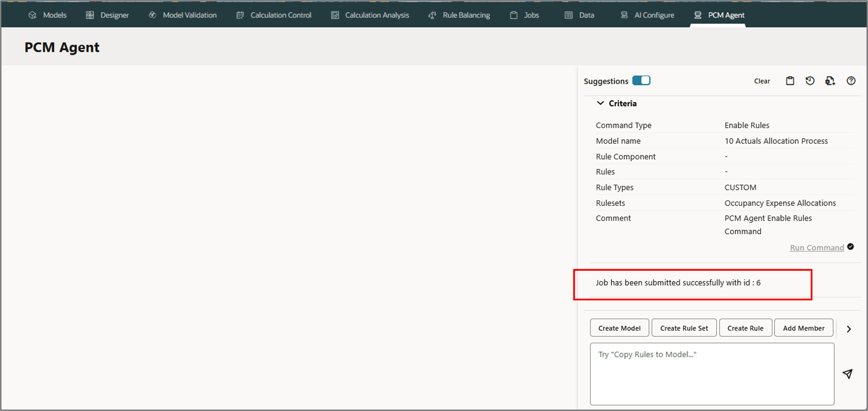This screenshot has height=411, width=868.
Task: Click the Run Command link
Action: 817,247
